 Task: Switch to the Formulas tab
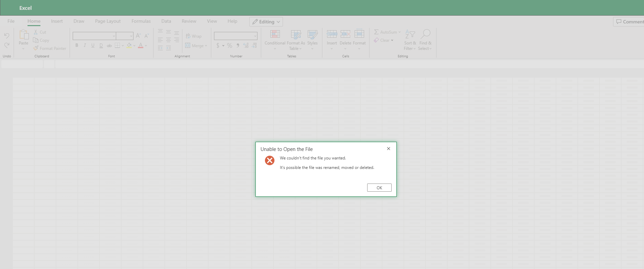141,21
